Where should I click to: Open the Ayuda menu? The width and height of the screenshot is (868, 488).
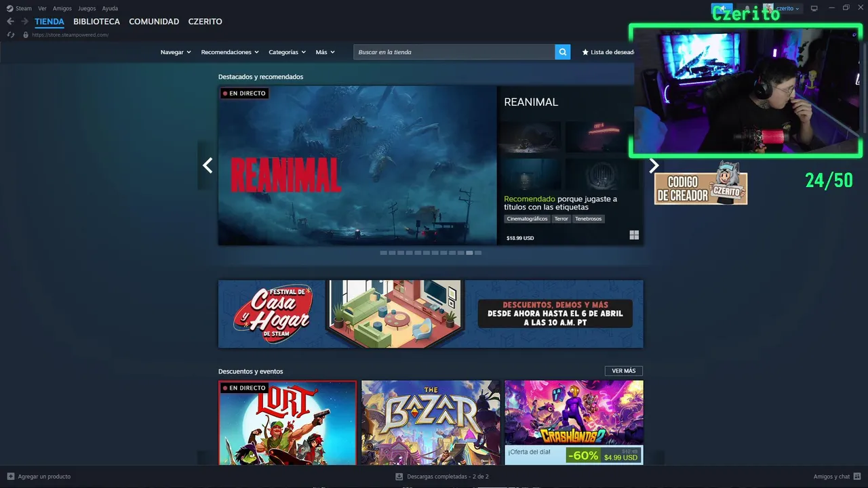[110, 8]
